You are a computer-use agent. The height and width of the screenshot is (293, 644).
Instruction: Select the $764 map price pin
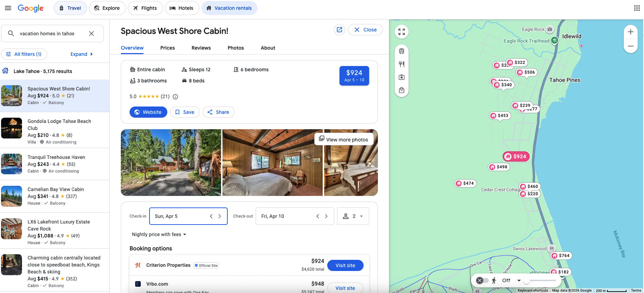coord(561,256)
